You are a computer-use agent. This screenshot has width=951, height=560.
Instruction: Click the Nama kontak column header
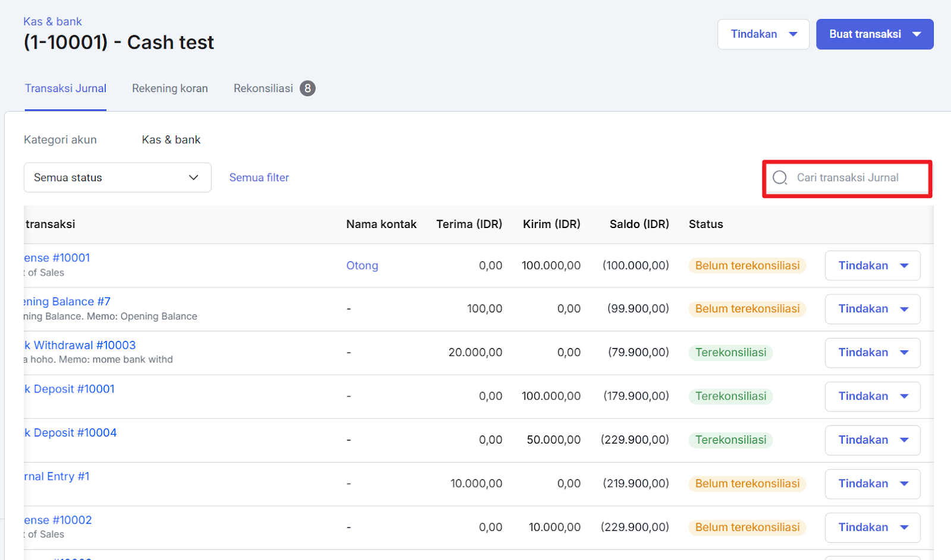(382, 224)
